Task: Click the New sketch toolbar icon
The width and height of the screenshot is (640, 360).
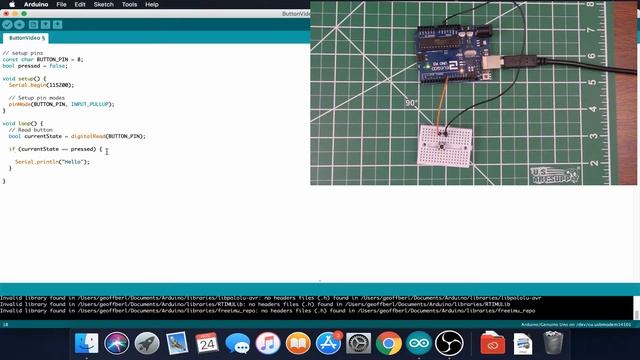Action: (33, 25)
